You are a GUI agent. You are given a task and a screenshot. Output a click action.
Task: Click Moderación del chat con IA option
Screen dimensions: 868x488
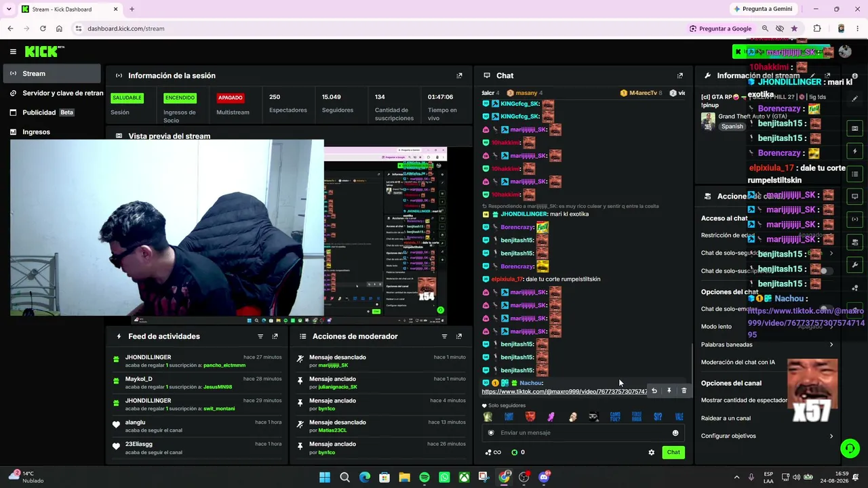coord(738,363)
